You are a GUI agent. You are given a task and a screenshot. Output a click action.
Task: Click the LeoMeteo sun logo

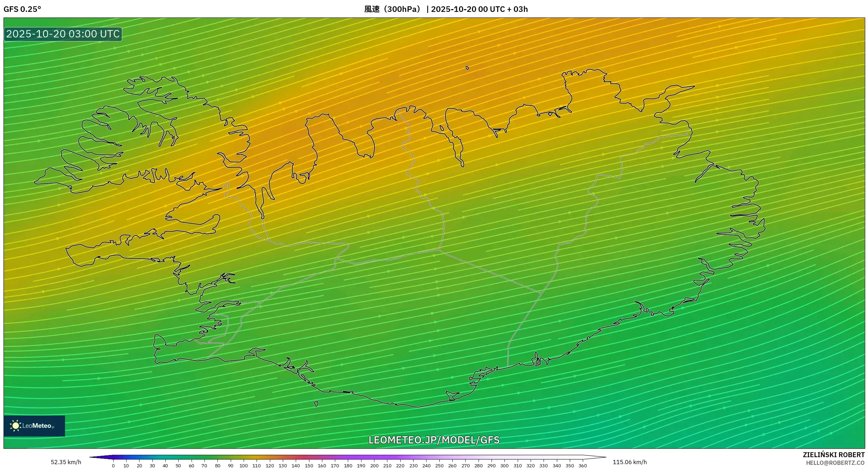point(15,426)
